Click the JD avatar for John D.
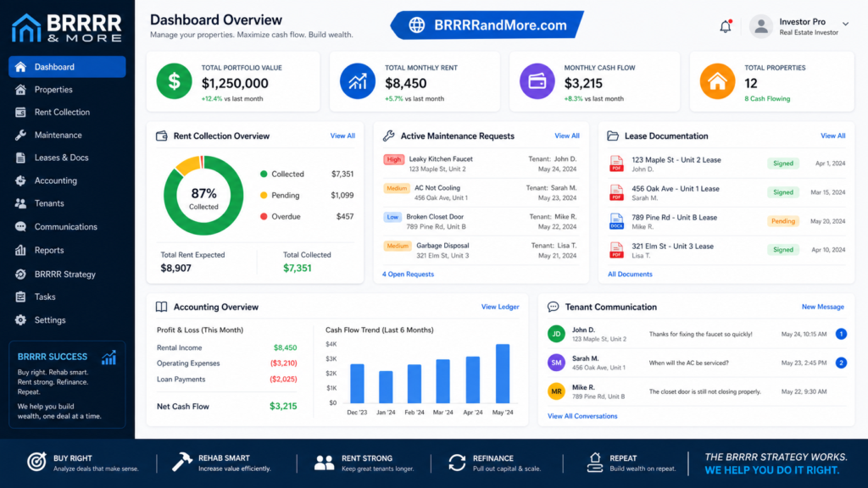The height and width of the screenshot is (488, 868). 556,334
